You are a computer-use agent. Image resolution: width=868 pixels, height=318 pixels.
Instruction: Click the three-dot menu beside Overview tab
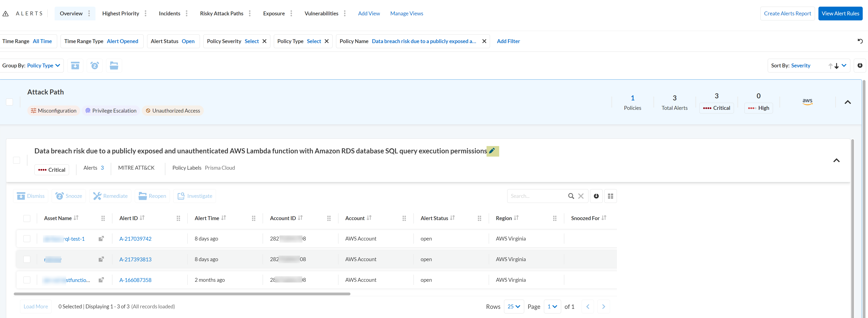click(89, 14)
